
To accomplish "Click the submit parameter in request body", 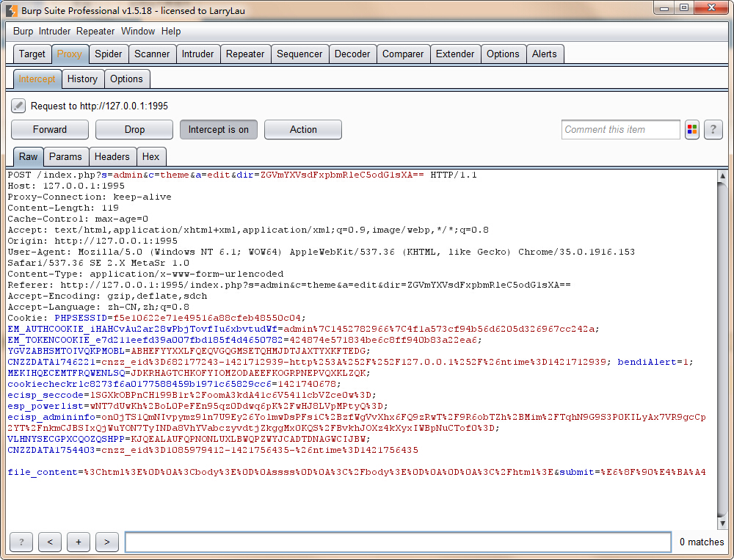I will [577, 472].
